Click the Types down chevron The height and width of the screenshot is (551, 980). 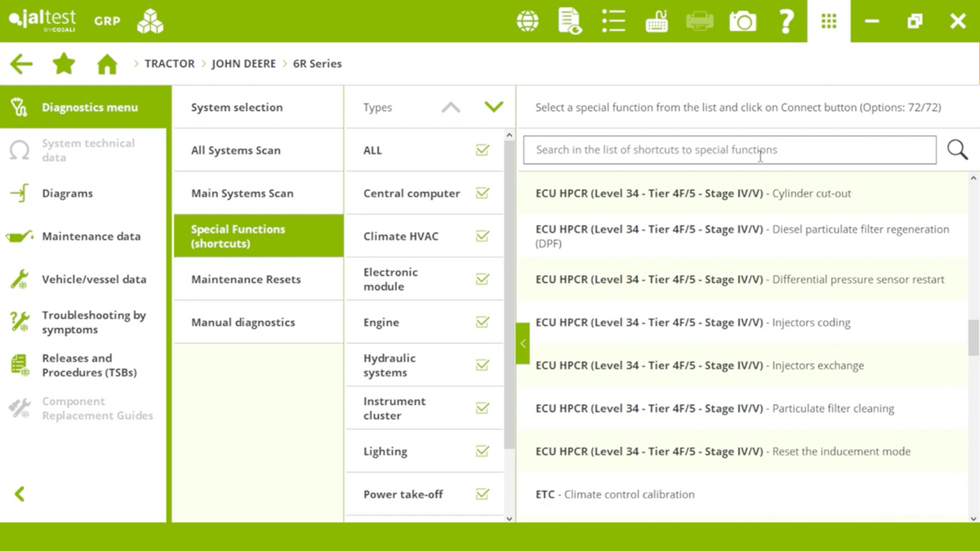493,107
